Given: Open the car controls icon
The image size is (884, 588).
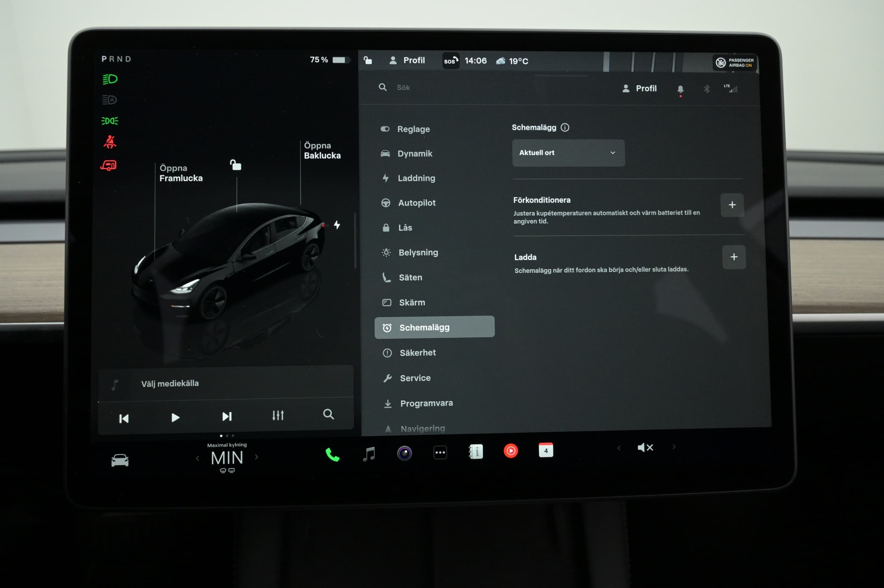Looking at the screenshot, I should 120,460.
